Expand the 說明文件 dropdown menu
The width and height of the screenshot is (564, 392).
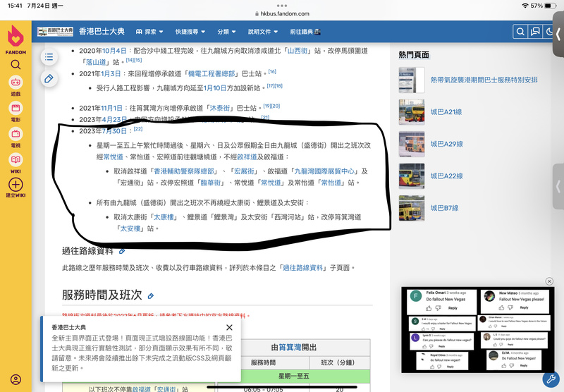[x=262, y=32]
